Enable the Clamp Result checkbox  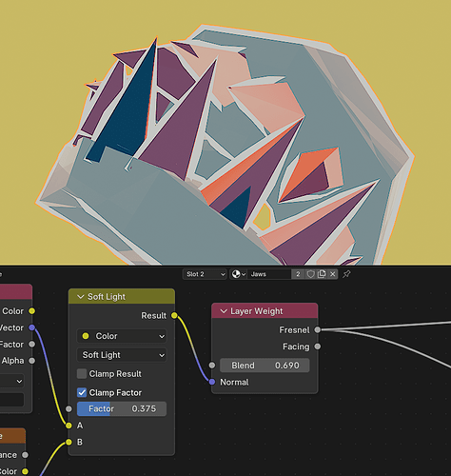coord(82,374)
